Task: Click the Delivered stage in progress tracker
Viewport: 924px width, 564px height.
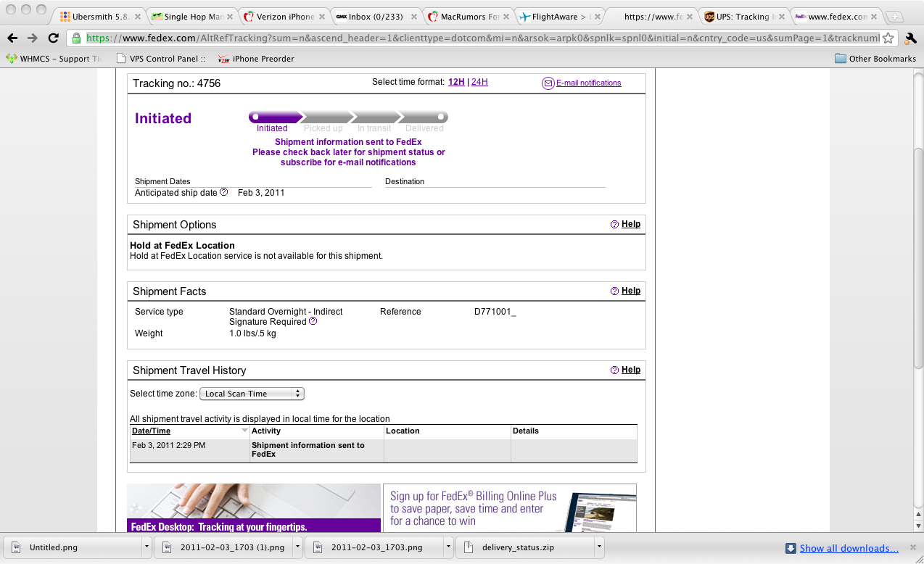Action: click(424, 128)
